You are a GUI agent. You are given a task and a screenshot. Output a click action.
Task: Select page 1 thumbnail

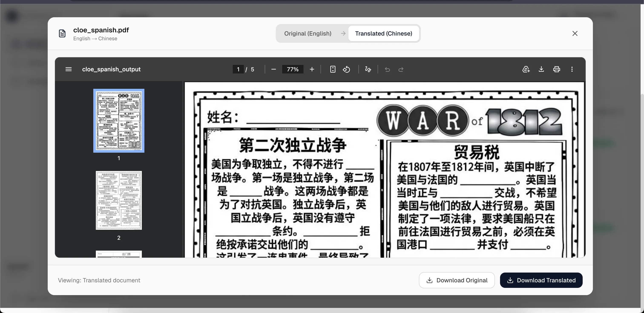coord(119,121)
